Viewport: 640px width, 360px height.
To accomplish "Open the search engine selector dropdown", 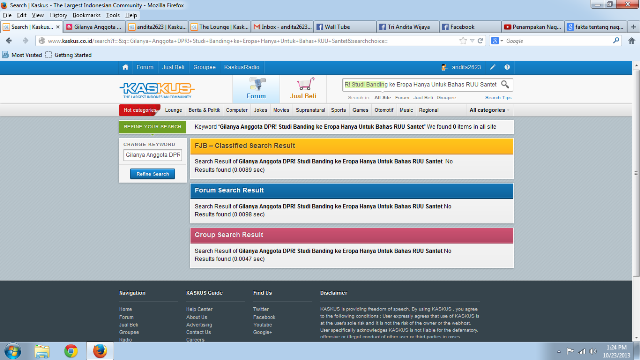I will tap(496, 41).
